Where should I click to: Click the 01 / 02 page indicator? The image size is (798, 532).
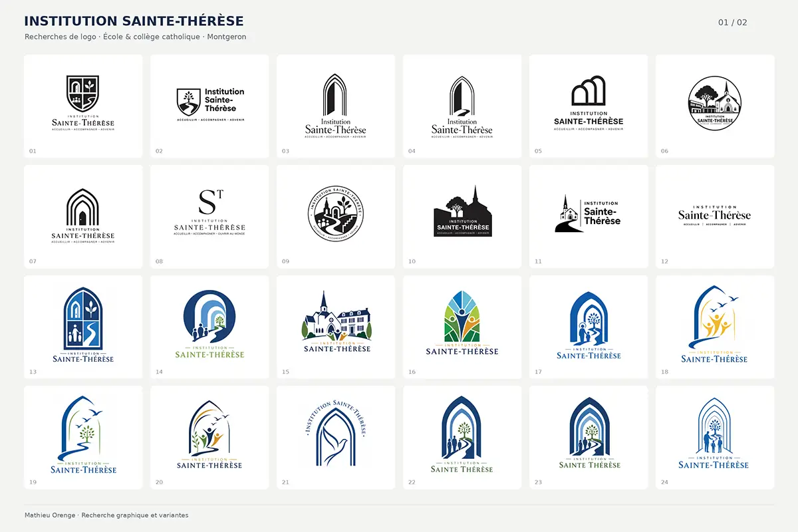733,23
